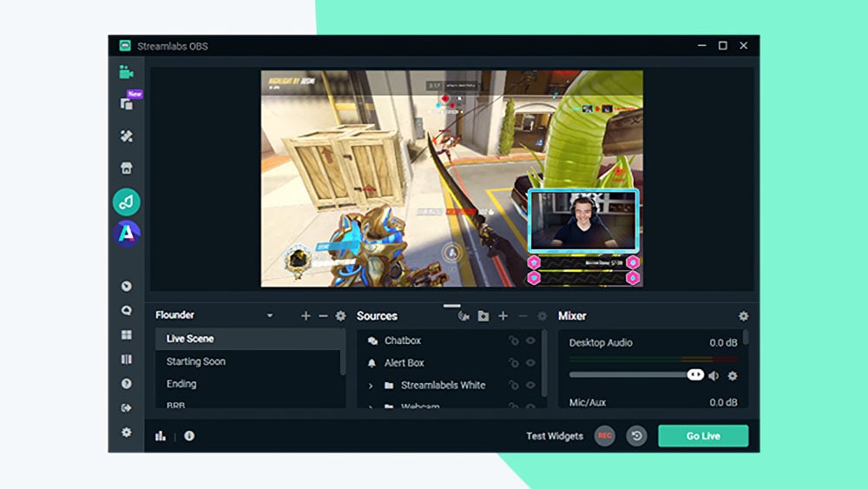Click the camera icon in the Sources header

click(x=464, y=315)
